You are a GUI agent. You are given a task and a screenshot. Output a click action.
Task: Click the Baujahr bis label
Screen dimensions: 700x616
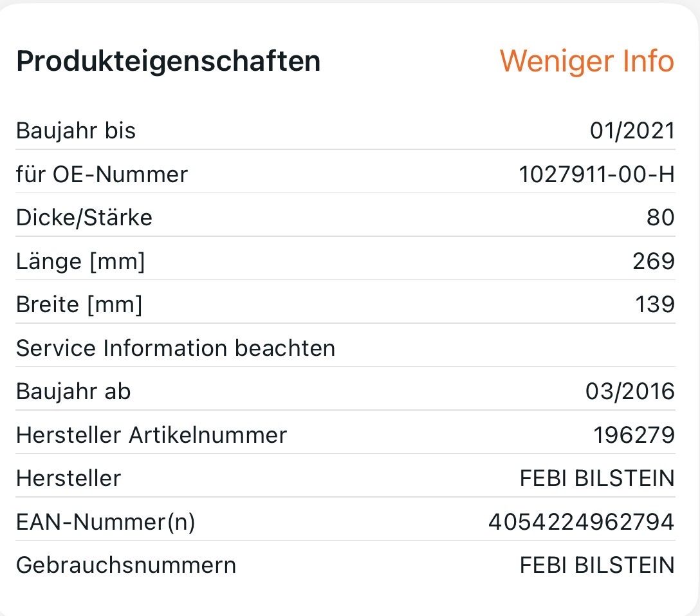coord(76,131)
